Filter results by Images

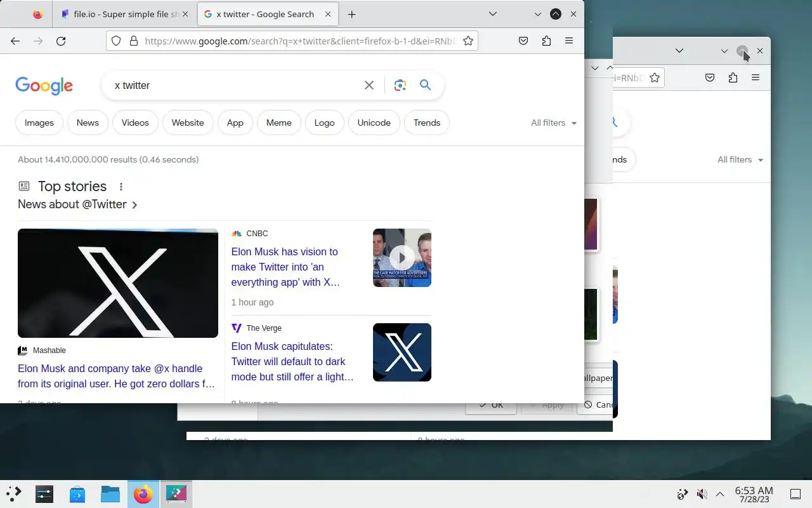pos(39,123)
